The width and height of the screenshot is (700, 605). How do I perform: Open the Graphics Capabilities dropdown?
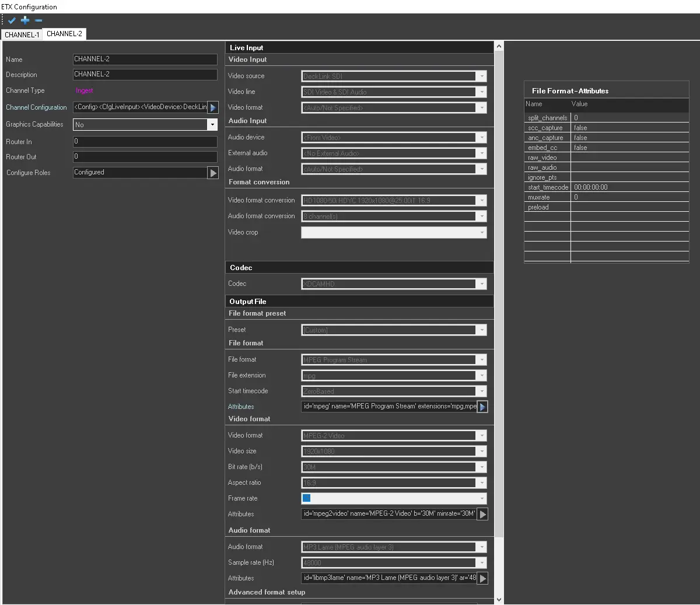pos(212,125)
